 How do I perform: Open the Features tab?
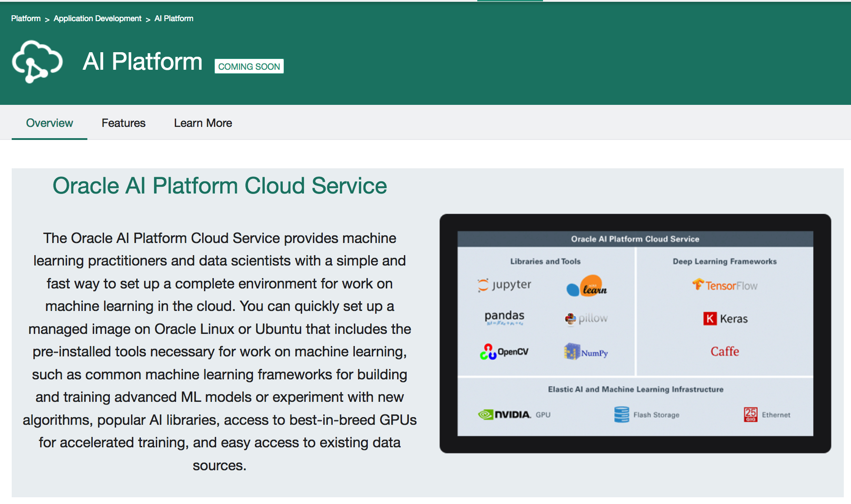[123, 123]
